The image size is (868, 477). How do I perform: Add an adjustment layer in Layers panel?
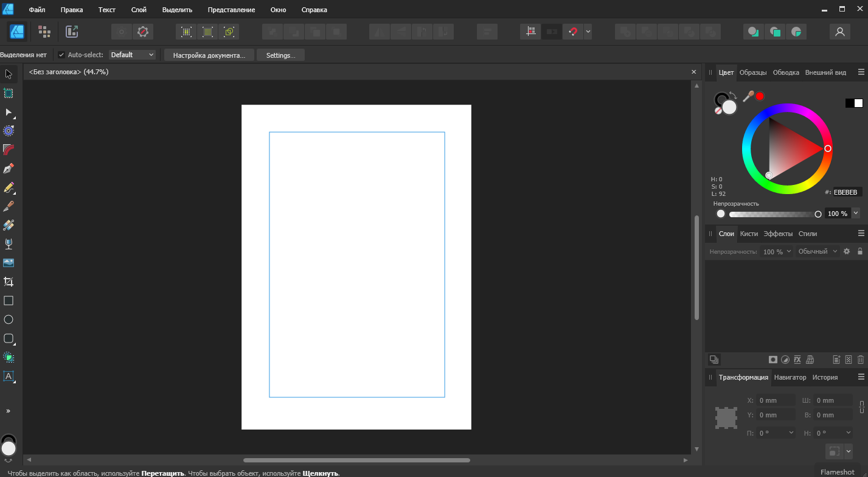785,360
